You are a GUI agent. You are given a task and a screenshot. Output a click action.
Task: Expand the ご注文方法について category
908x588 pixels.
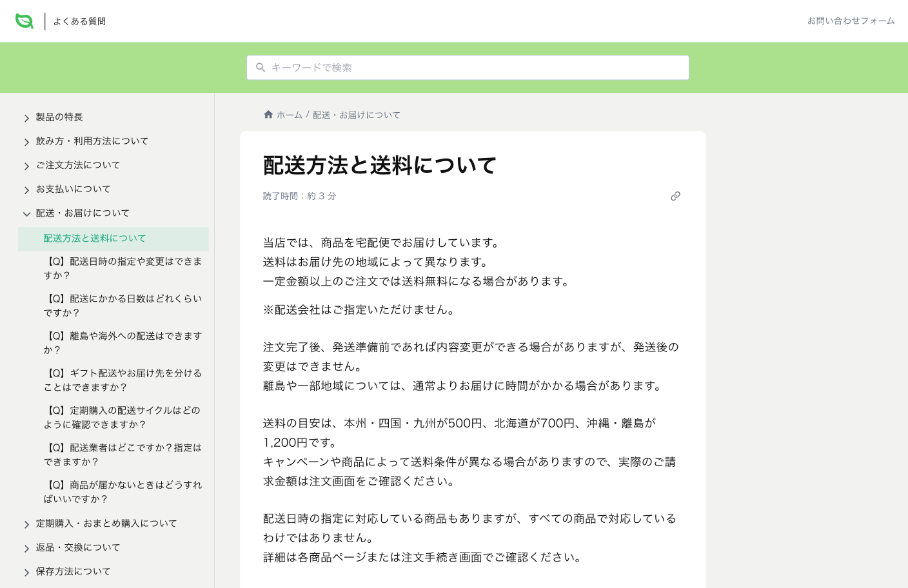click(x=26, y=166)
